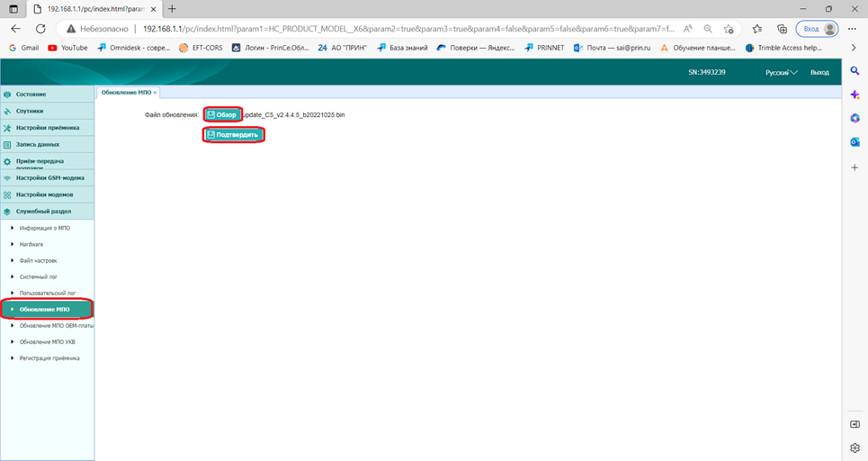The image size is (868, 461).
Task: Switch to the Обновление МПО tab
Action: click(x=126, y=93)
